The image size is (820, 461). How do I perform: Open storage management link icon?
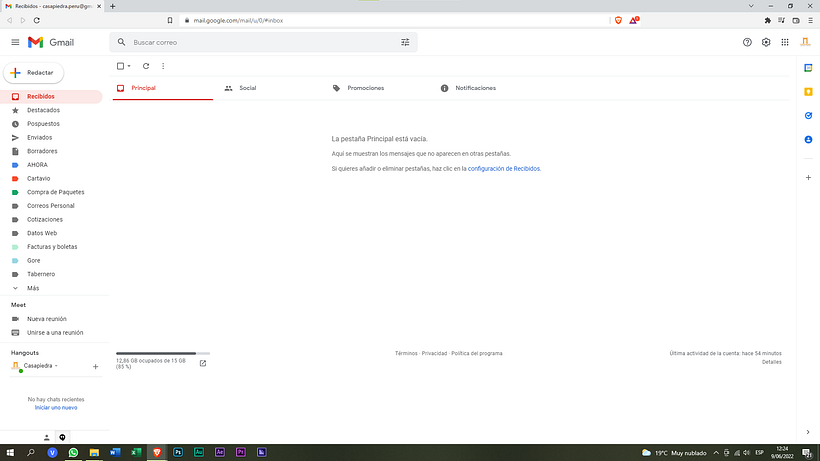(203, 363)
